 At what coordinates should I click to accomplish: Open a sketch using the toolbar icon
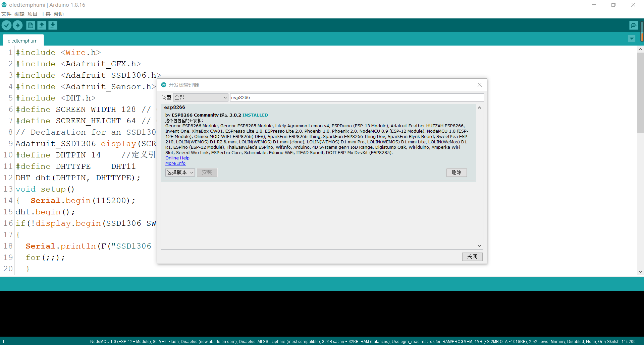click(x=42, y=25)
